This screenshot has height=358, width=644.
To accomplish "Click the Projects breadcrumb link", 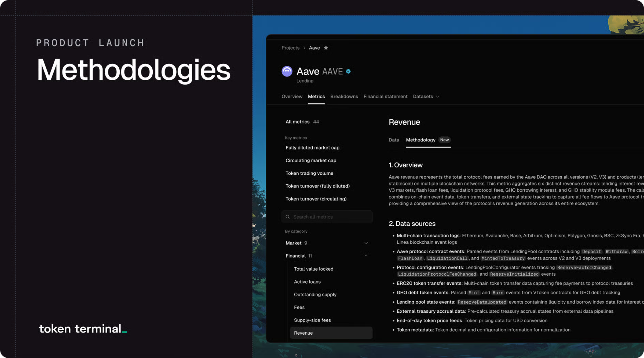I will pos(290,48).
